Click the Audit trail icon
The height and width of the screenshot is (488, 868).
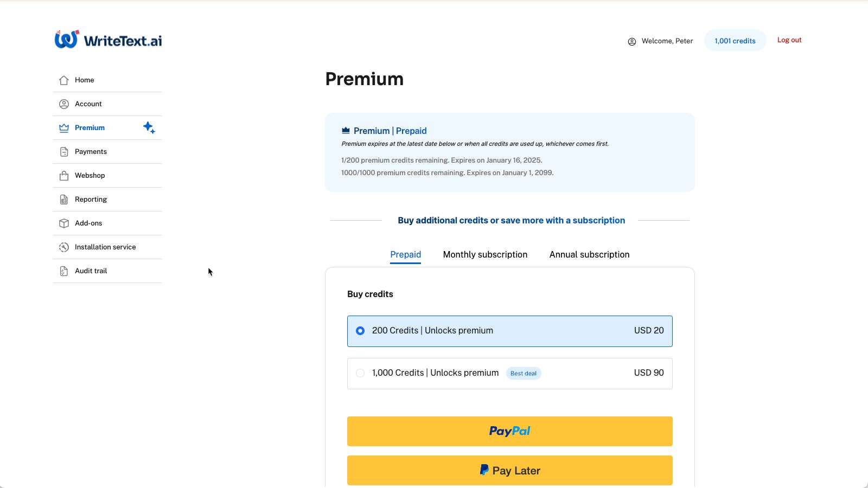click(x=64, y=271)
